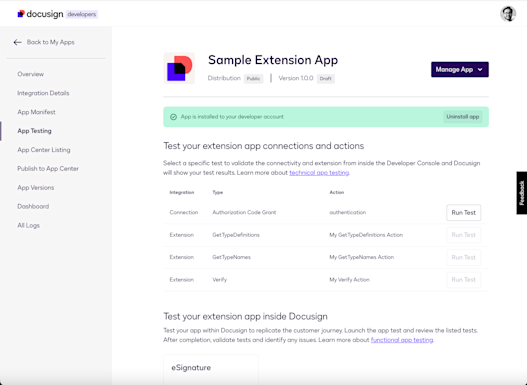View All Logs
Screen dimensions: 527x385
[29, 225]
